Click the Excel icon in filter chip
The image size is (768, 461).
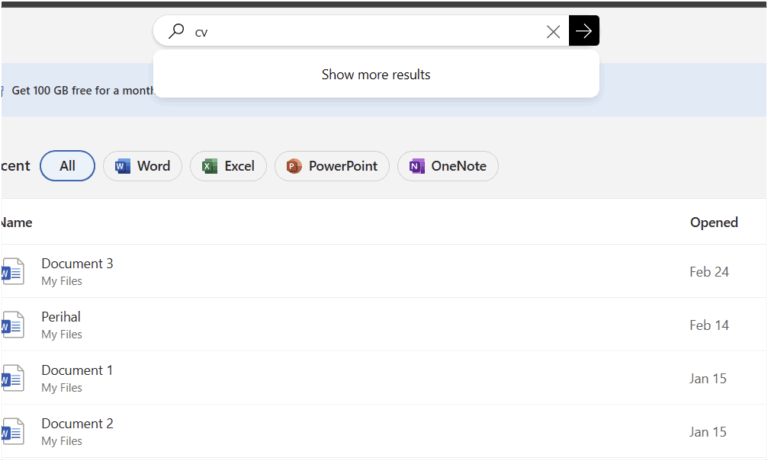coord(210,167)
